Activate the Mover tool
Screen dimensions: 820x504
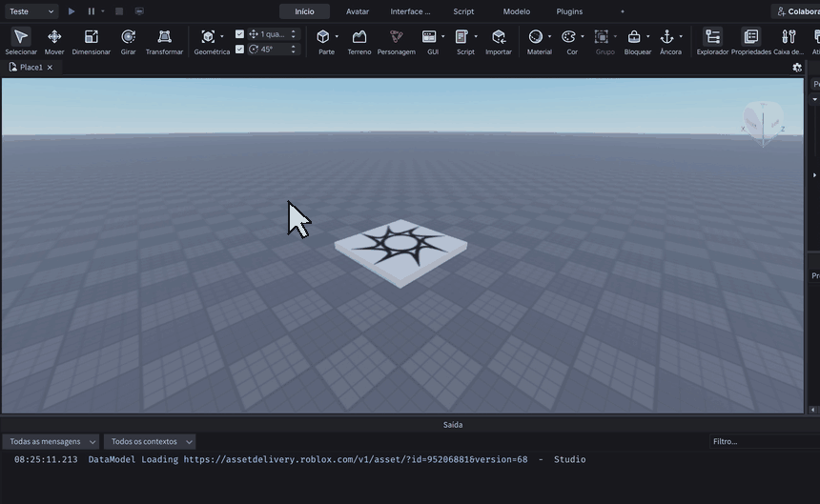(x=54, y=41)
